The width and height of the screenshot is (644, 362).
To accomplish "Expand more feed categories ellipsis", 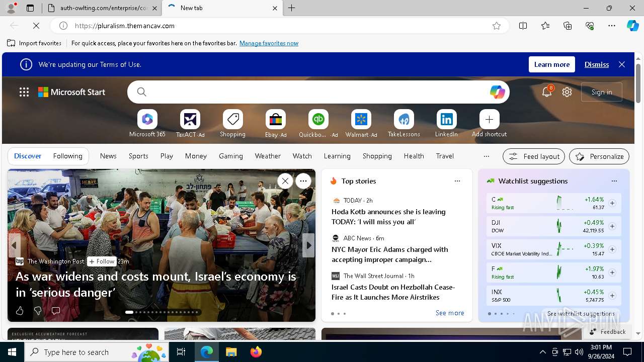I will point(487,156).
